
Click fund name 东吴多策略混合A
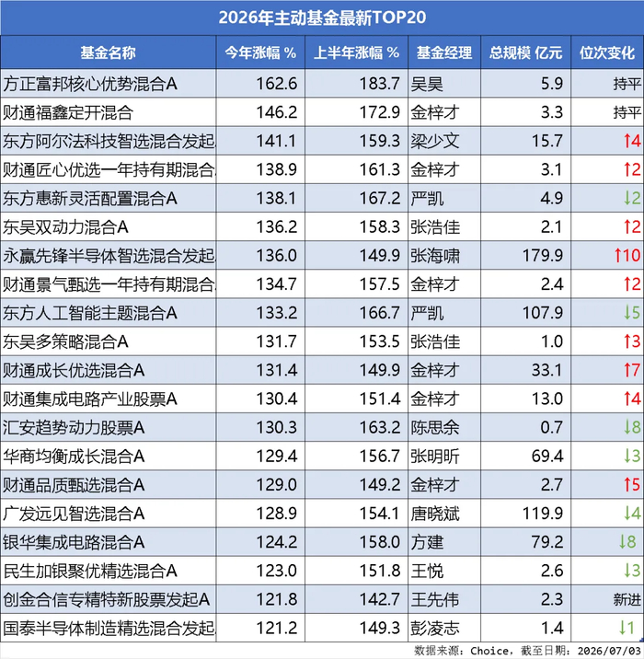[x=65, y=341]
